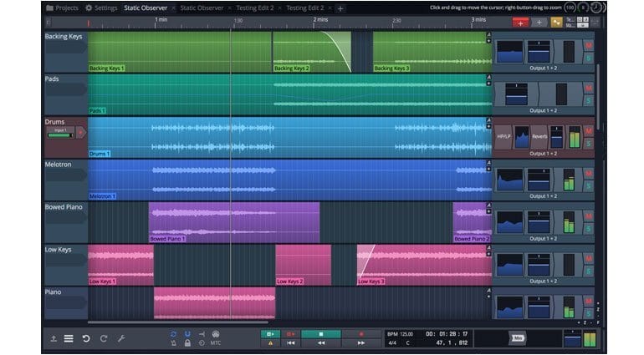644x355 pixels.
Task: Click the yellow automation icon button
Action: click(556, 23)
